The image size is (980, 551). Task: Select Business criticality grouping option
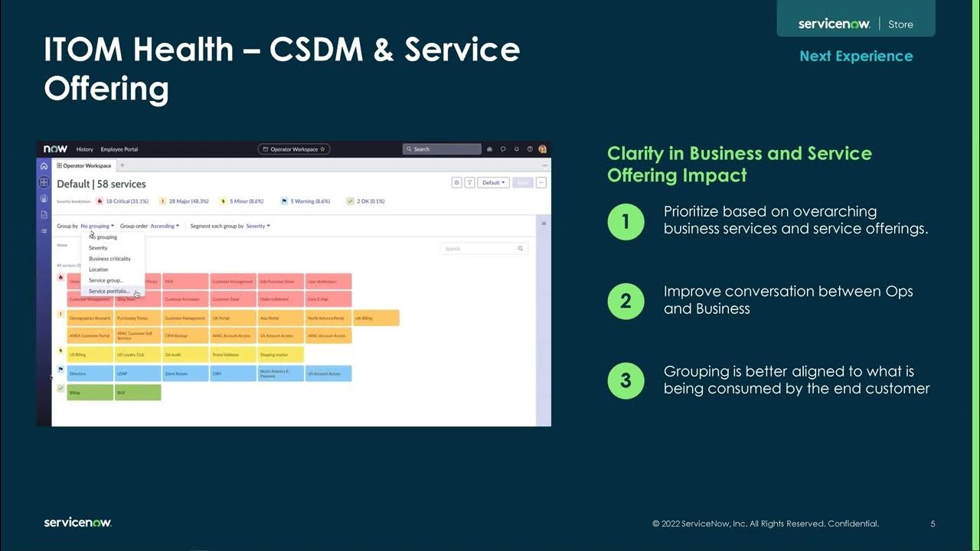click(109, 259)
